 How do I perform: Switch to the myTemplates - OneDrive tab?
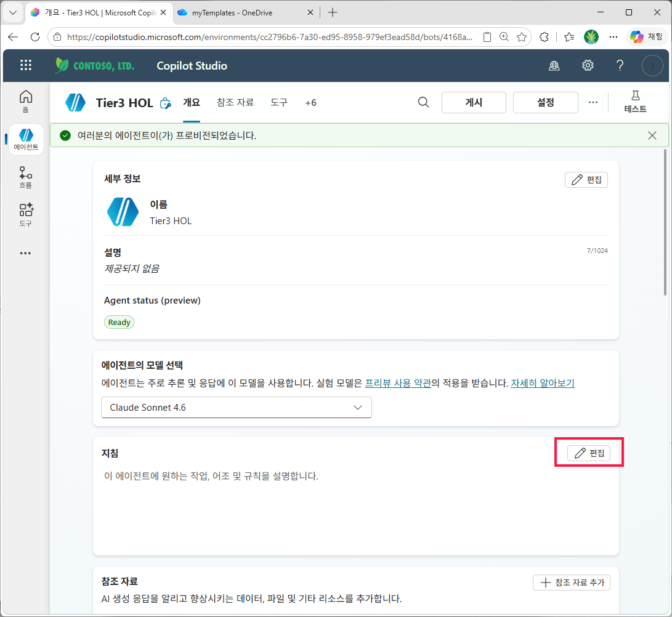pos(246,12)
